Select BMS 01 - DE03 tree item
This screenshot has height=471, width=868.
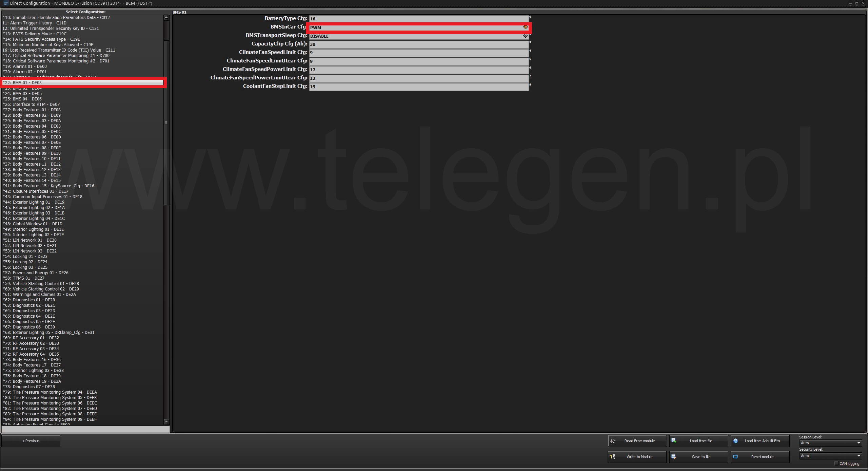point(84,82)
